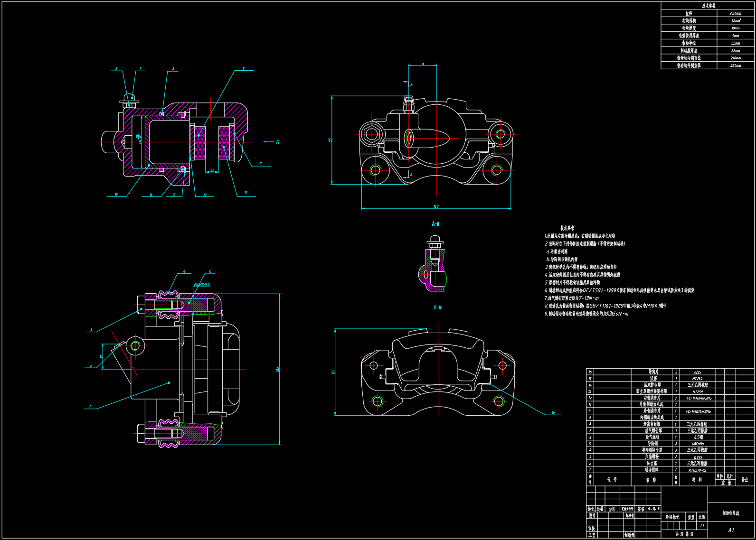This screenshot has height=540, width=756.
Task: Select requirement 9 about 50N·m torque
Action: click(x=586, y=314)
